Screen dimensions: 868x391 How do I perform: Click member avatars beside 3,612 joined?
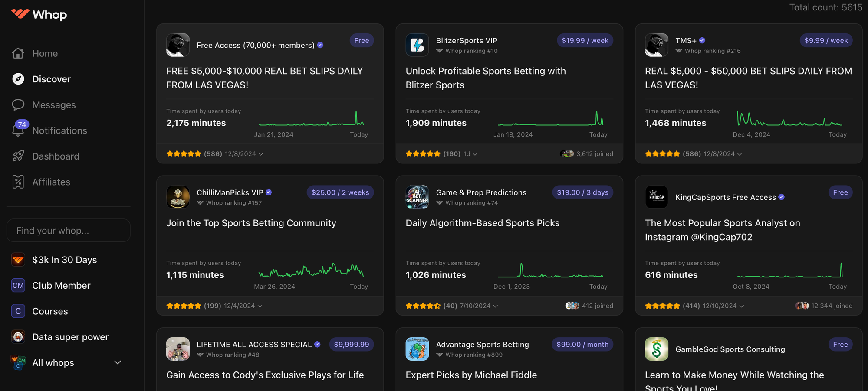pos(567,154)
